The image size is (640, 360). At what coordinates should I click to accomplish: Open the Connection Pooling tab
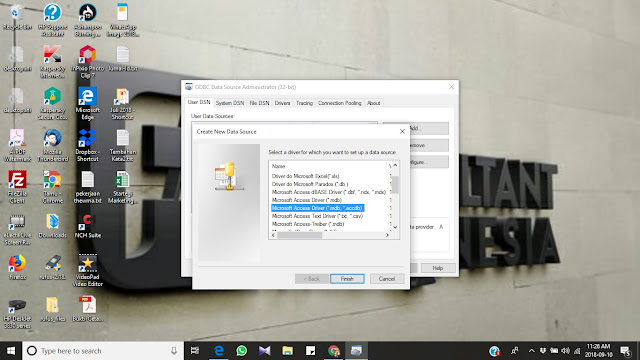pyautogui.click(x=340, y=103)
